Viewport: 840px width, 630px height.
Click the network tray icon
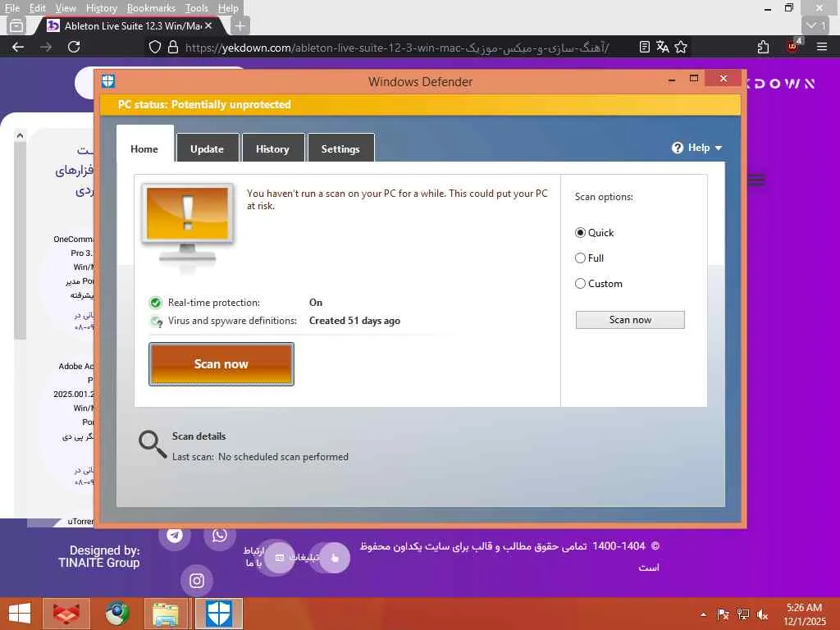(x=743, y=614)
